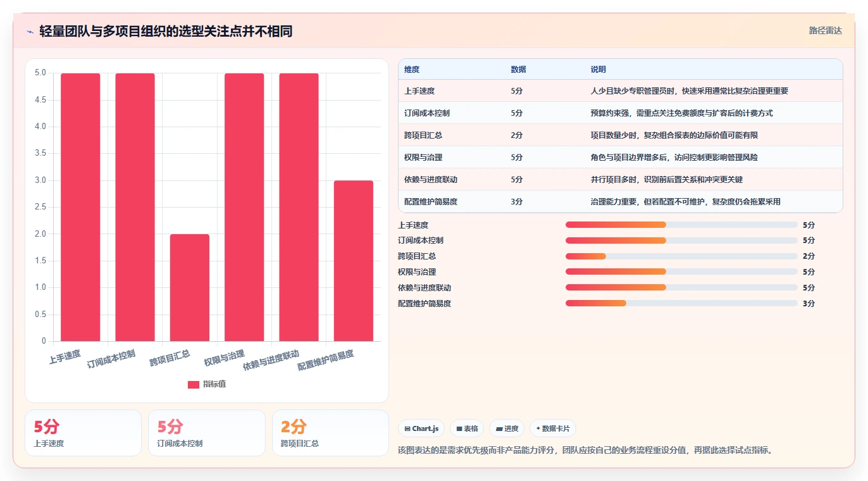
Task: Click the 进度 tag chip
Action: click(x=507, y=428)
